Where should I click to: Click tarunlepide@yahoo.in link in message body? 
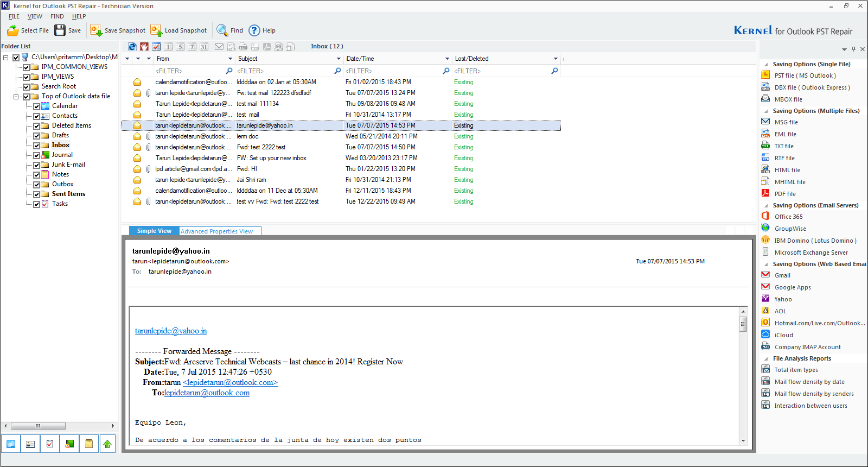[x=171, y=331]
